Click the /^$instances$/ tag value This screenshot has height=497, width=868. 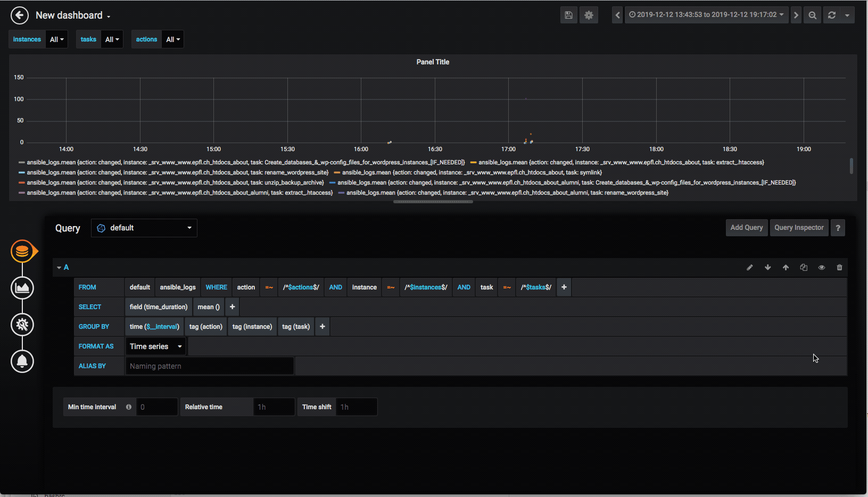click(426, 287)
